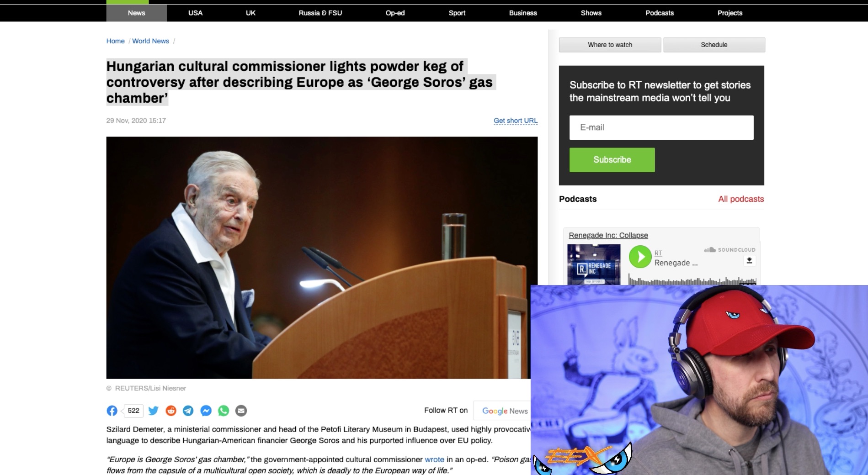Open the Business section tab
Screen dimensions: 868x475
[x=523, y=13]
